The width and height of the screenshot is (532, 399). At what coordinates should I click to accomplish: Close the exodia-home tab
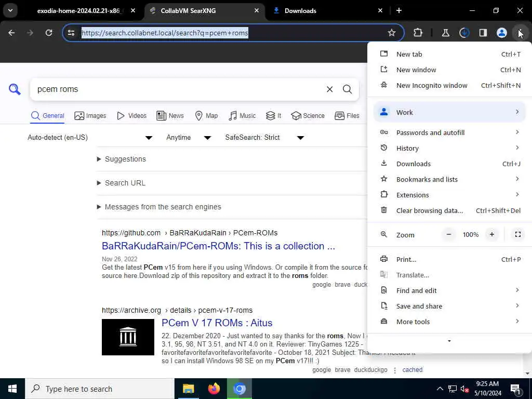tap(133, 10)
